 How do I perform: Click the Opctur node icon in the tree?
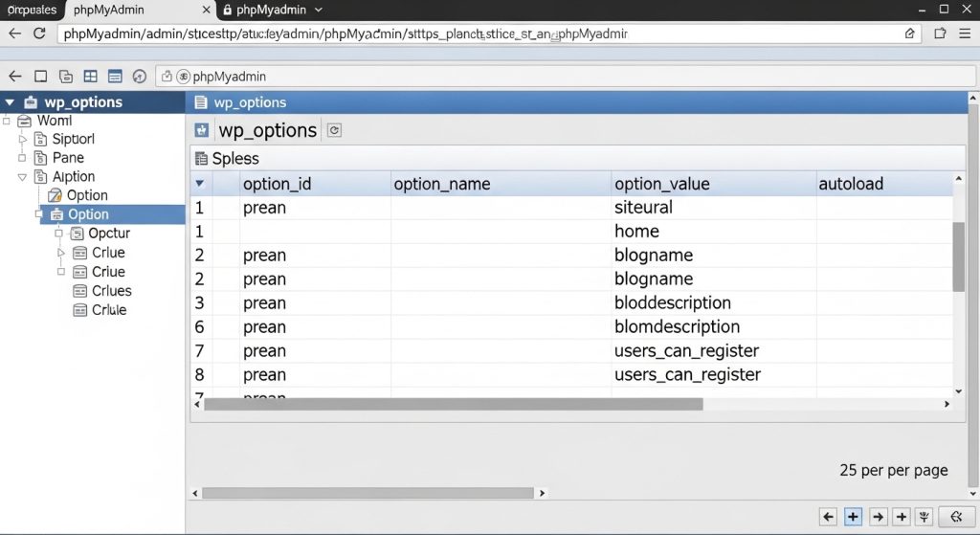pos(77,234)
